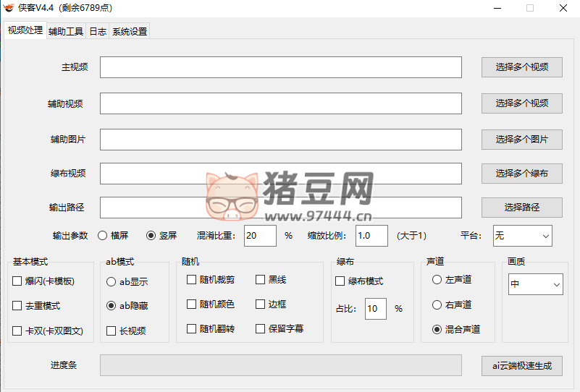Click the 选择多个绿布 button
This screenshot has height=392, width=580.
(x=521, y=174)
